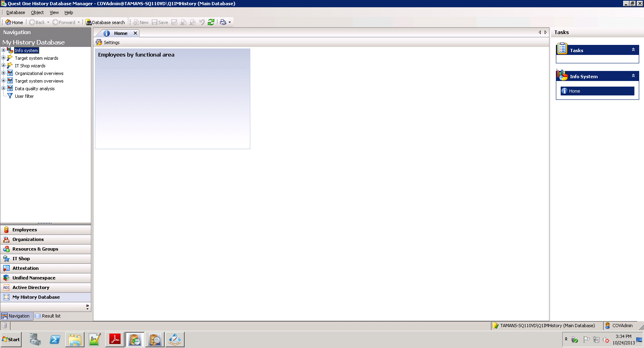The width and height of the screenshot is (644, 348).
Task: Open Database search from the toolbar
Action: click(x=105, y=22)
